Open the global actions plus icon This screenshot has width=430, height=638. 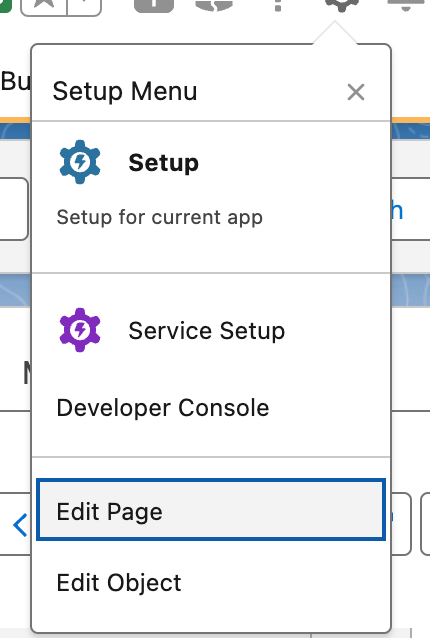tap(154, 5)
